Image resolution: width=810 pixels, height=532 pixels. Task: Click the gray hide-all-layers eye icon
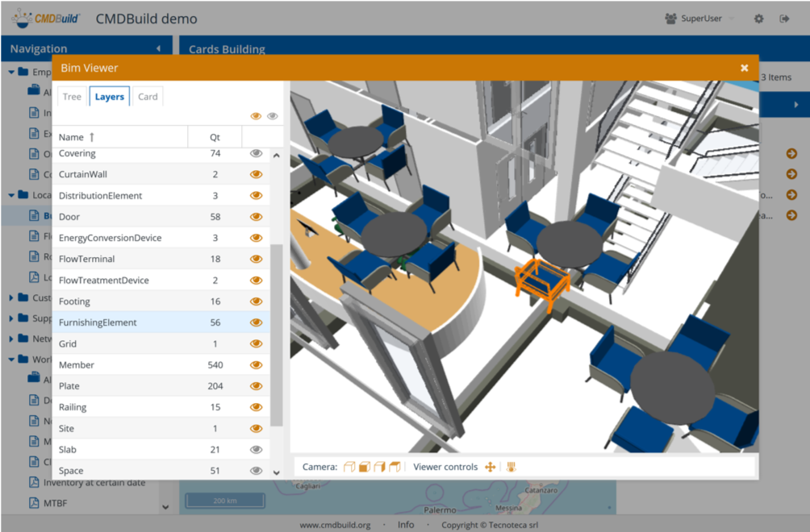click(x=273, y=116)
